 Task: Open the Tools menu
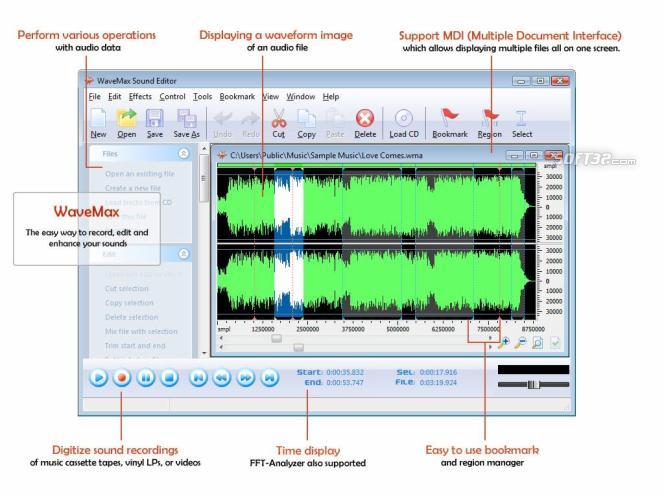202,97
